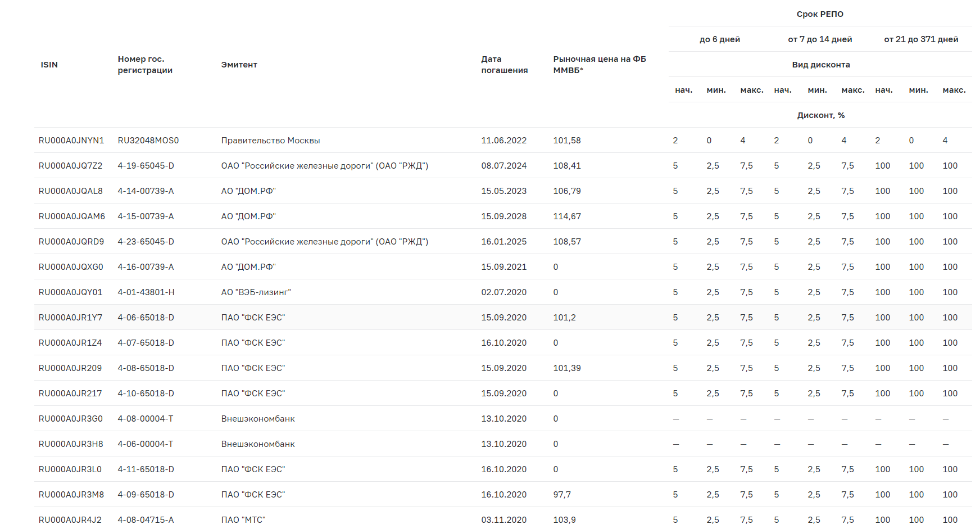Select the Срок РЕПО header
980x529 pixels.
(x=819, y=14)
